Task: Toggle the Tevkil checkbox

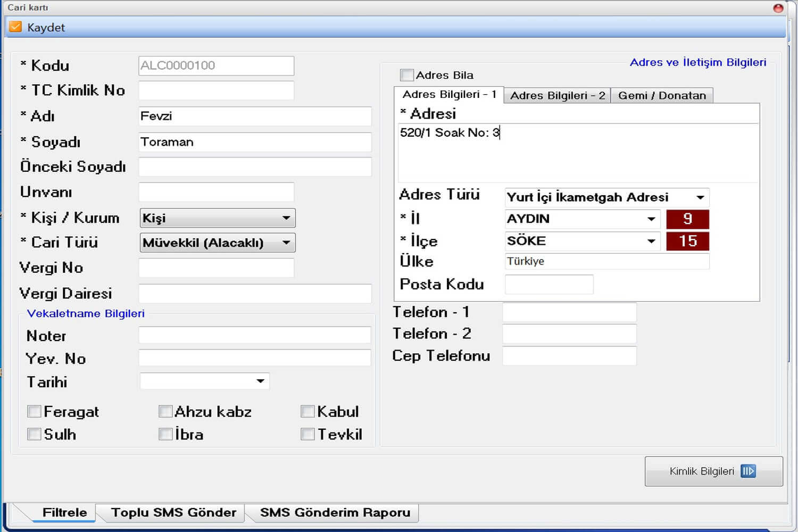Action: 307,434
